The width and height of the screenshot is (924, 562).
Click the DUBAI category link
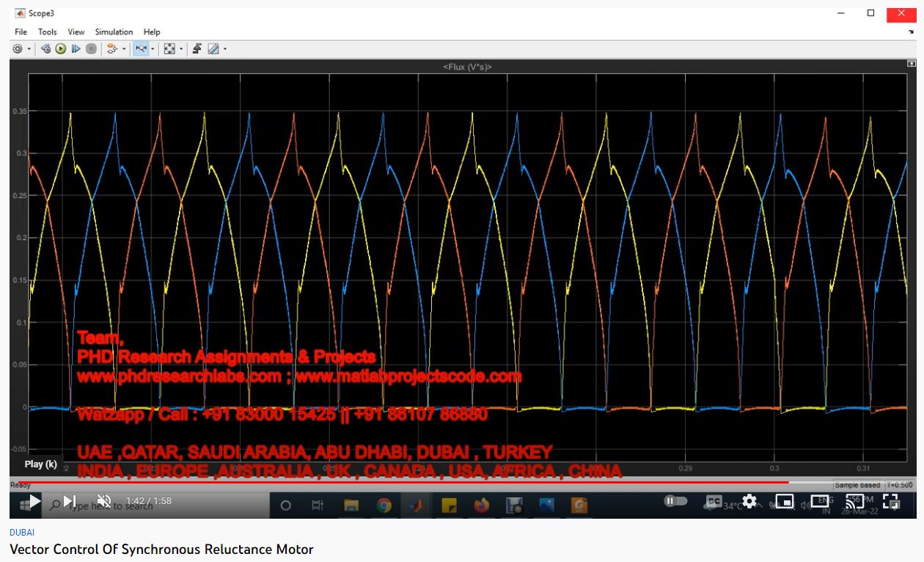click(x=21, y=533)
